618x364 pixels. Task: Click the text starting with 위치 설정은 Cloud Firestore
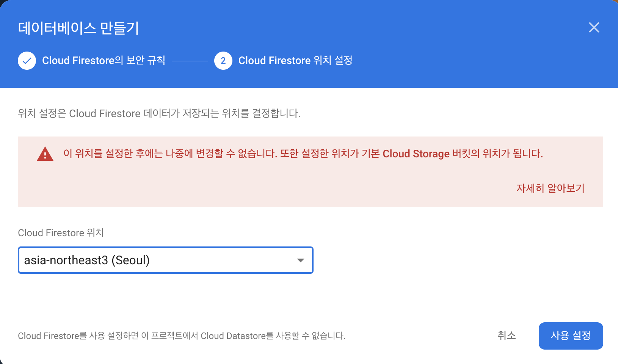click(159, 113)
